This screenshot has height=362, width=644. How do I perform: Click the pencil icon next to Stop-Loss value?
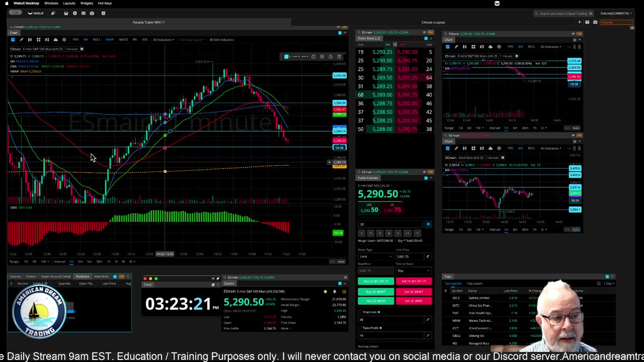pyautogui.click(x=428, y=319)
